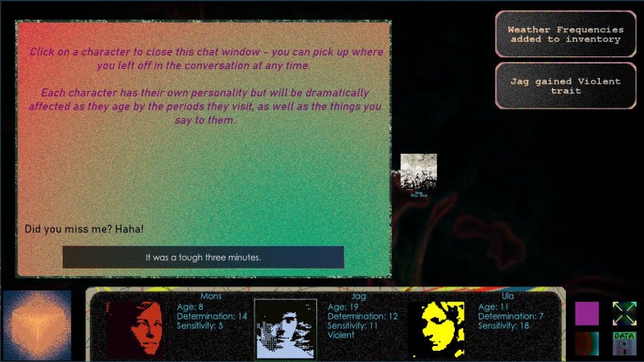
Task: Click the fullscreen arrows icon
Action: click(x=625, y=313)
